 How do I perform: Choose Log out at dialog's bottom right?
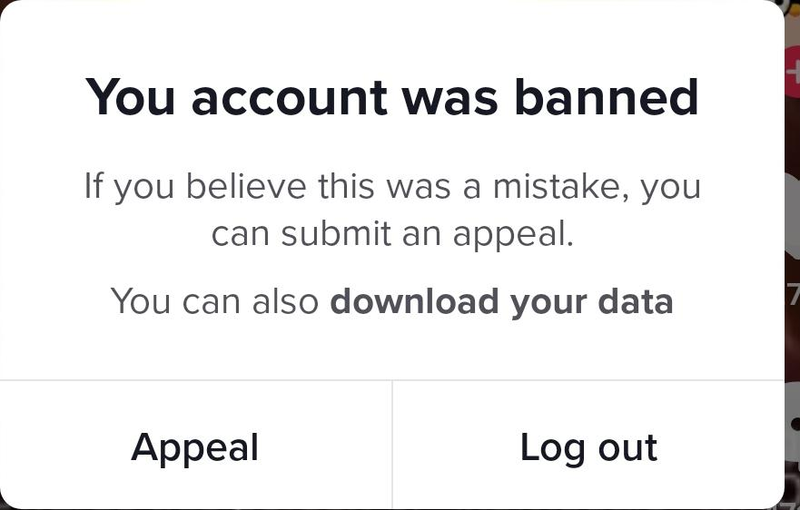pos(588,447)
